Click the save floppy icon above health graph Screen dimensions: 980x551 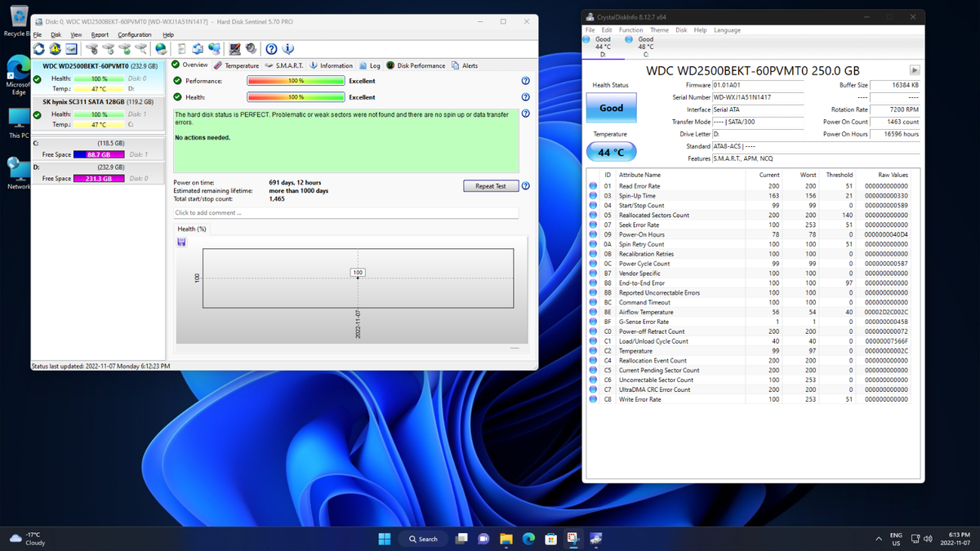tap(181, 242)
